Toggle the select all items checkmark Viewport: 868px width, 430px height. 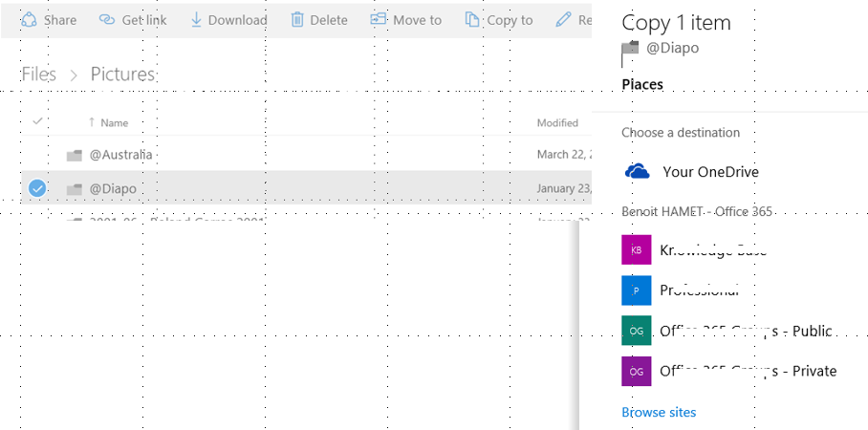[x=37, y=121]
